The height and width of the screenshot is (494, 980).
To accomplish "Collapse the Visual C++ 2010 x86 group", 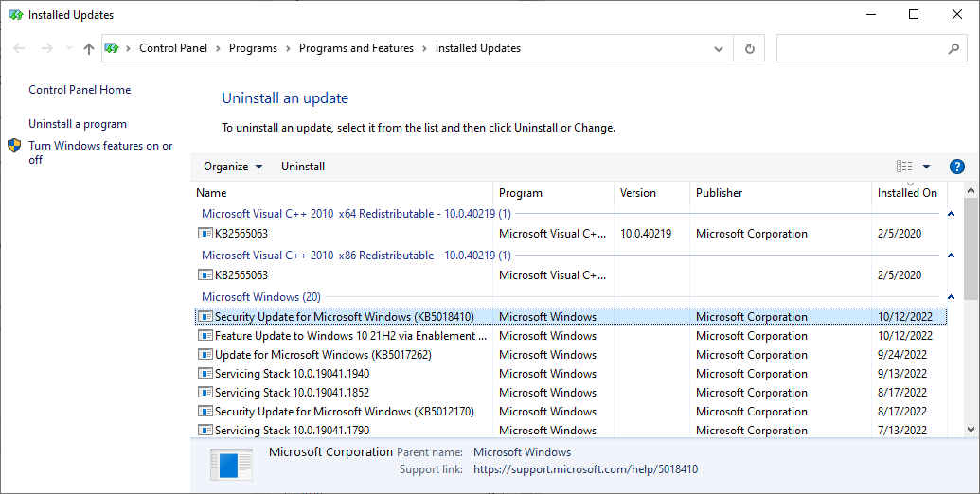I will click(x=951, y=256).
